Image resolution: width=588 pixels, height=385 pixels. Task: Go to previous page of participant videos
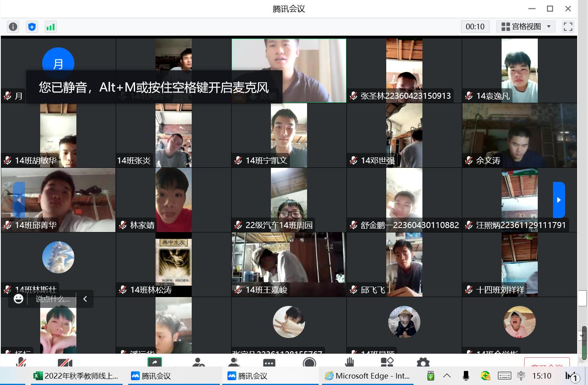[x=19, y=200]
